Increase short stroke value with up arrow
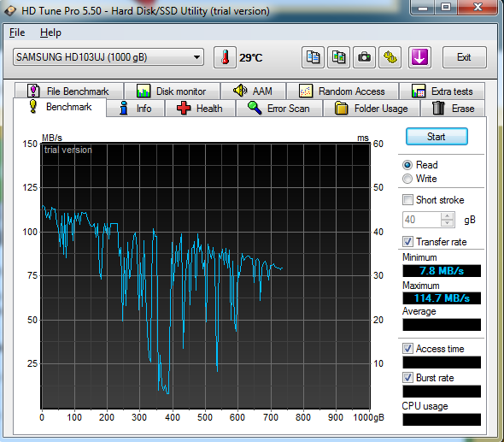 (x=447, y=215)
